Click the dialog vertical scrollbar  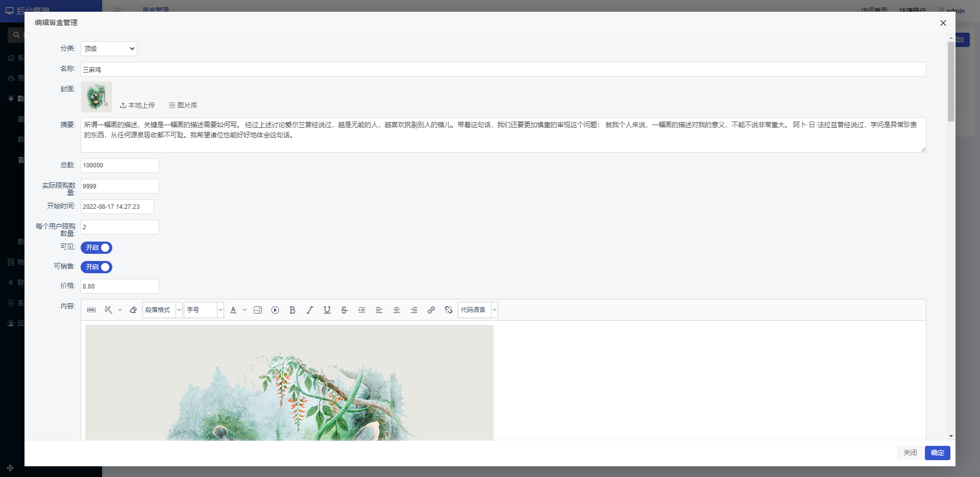pos(951,82)
